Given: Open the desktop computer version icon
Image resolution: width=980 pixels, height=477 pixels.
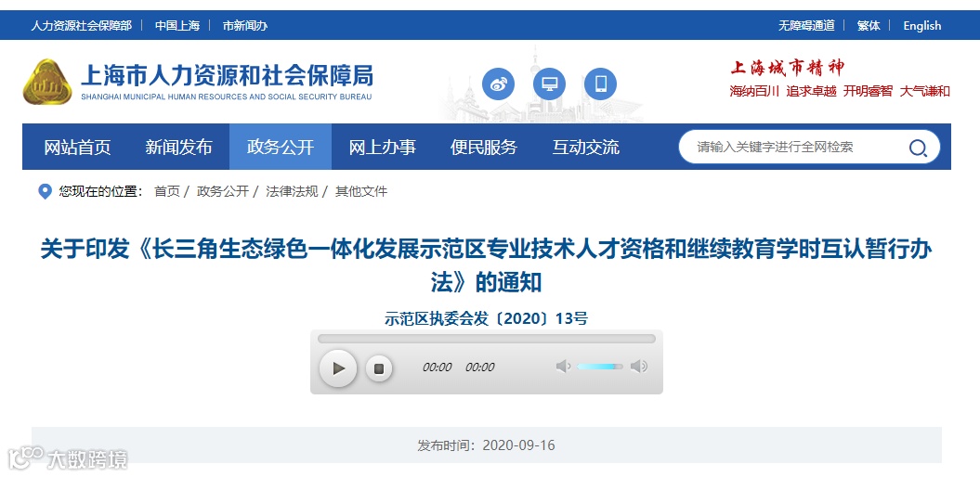Looking at the screenshot, I should click(549, 84).
